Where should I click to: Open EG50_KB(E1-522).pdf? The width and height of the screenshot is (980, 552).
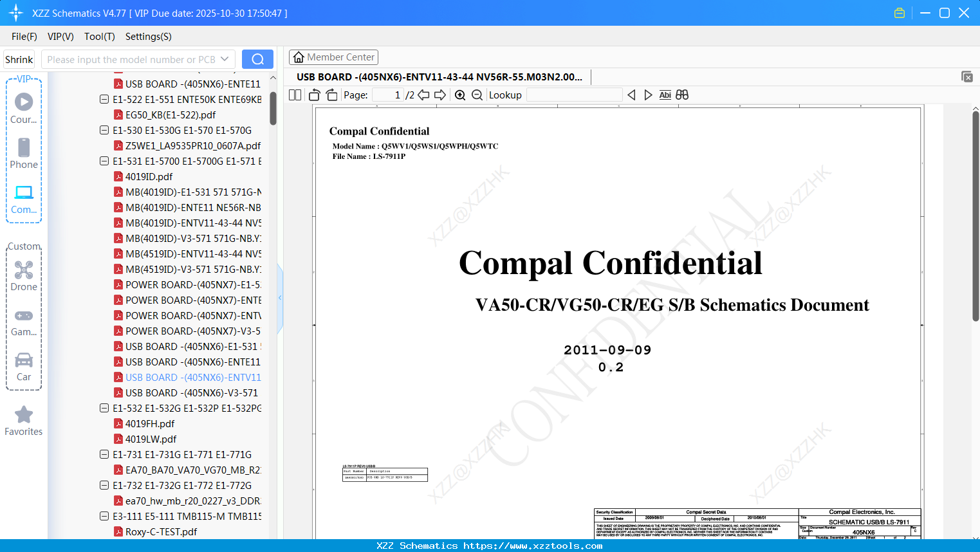[171, 115]
